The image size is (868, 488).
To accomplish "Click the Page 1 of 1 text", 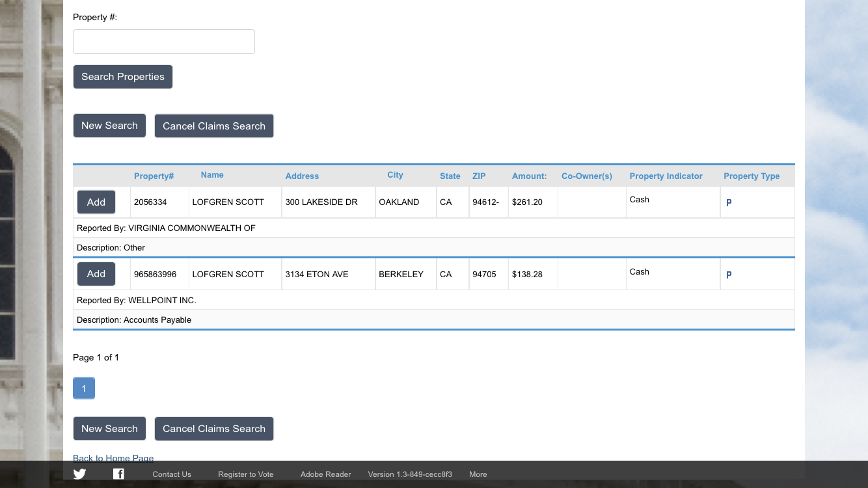I will pos(96,358).
